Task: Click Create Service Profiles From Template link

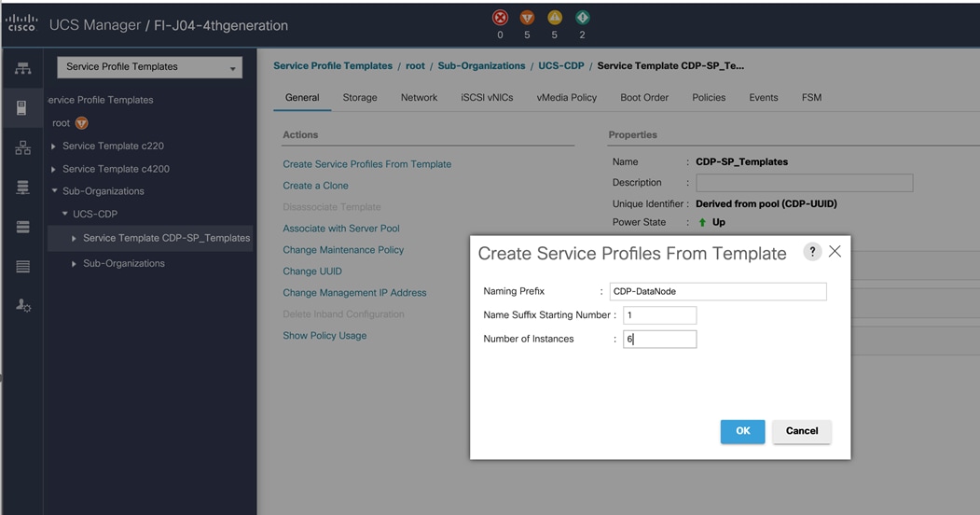Action: pos(366,164)
